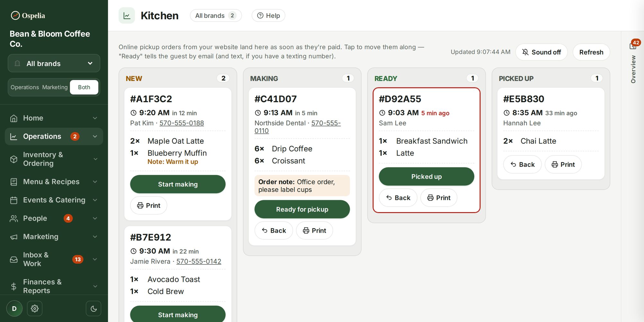This screenshot has height=322, width=644.
Task: Move order #E5B830 Back
Action: 522,165
